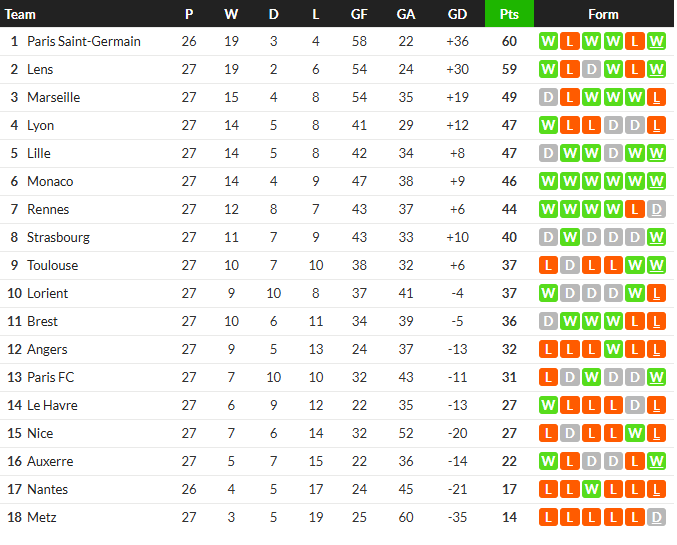The image size is (677, 545).
Task: Click Angers' green win form badge
Action: point(613,349)
